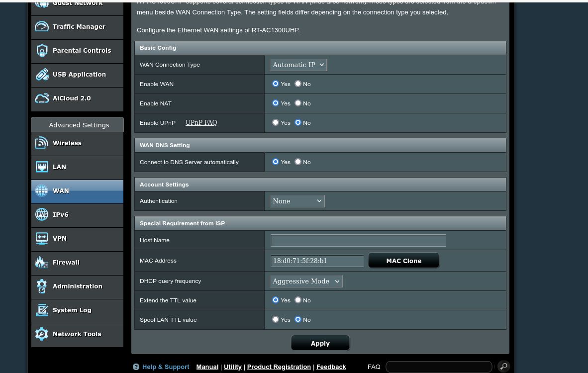
Task: Click the Network Tools wrench icon
Action: [42, 334]
